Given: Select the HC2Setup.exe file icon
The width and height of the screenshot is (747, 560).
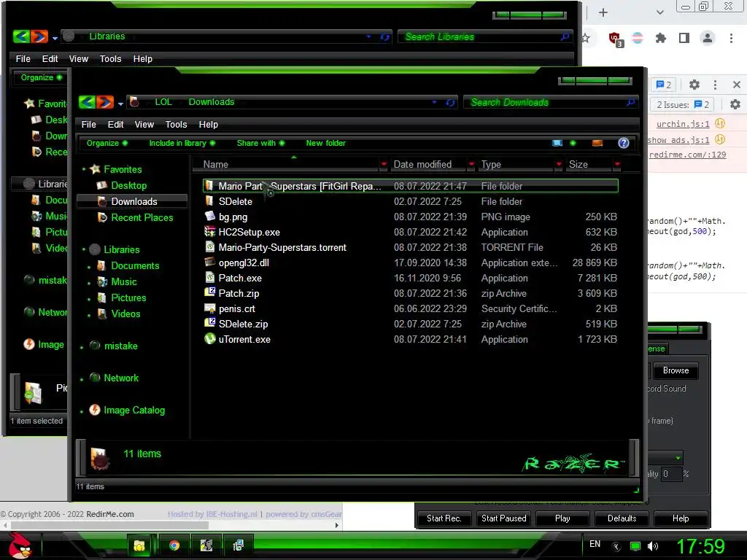Looking at the screenshot, I should pyautogui.click(x=209, y=232).
